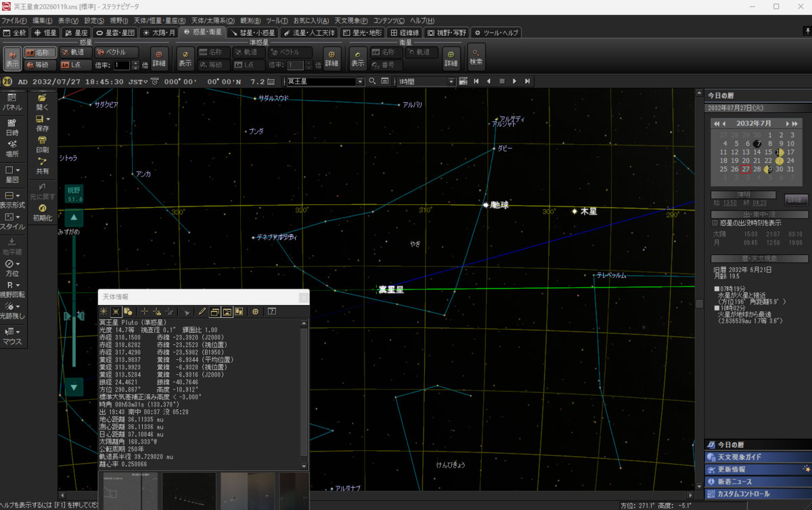Viewport: 812px width, 510px height.
Task: Go to previous month in calendar
Action: [724, 124]
